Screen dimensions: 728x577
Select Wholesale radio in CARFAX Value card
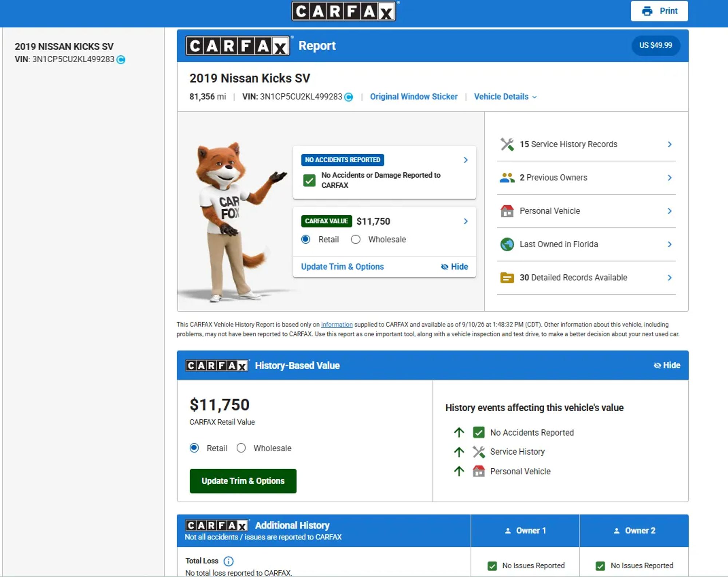point(356,239)
